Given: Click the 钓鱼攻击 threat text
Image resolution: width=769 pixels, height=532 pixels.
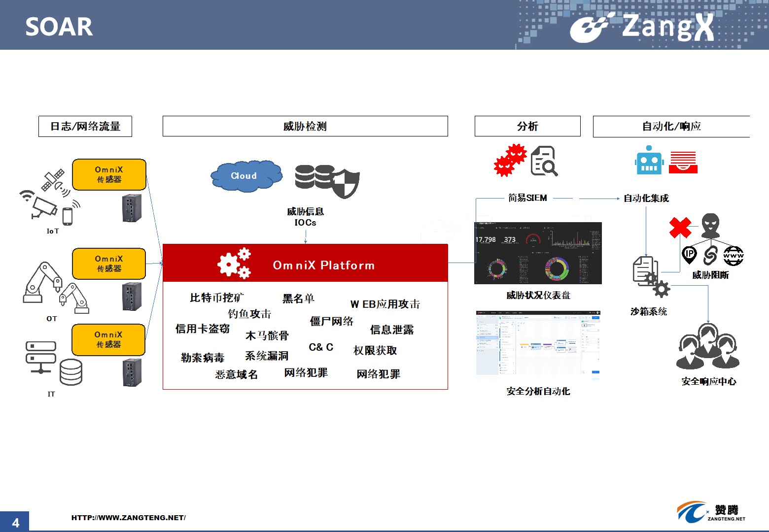Looking at the screenshot, I should (249, 314).
